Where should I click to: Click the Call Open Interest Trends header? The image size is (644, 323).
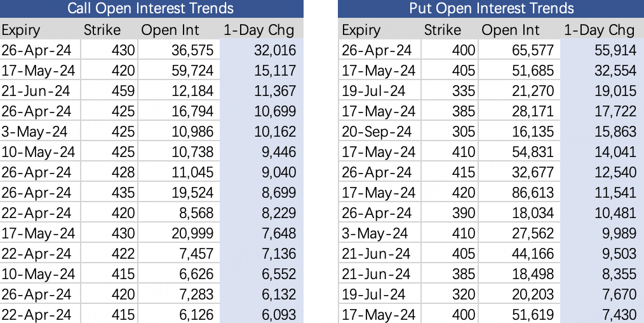click(151, 8)
